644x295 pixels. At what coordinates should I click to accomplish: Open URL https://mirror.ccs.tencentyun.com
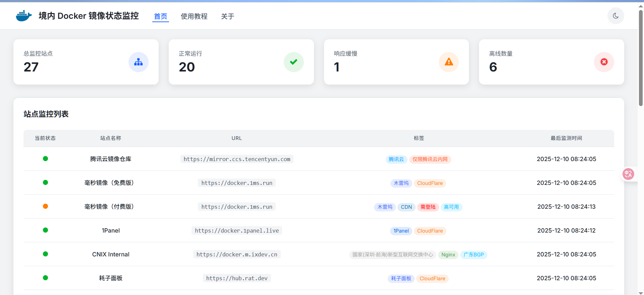tap(237, 159)
